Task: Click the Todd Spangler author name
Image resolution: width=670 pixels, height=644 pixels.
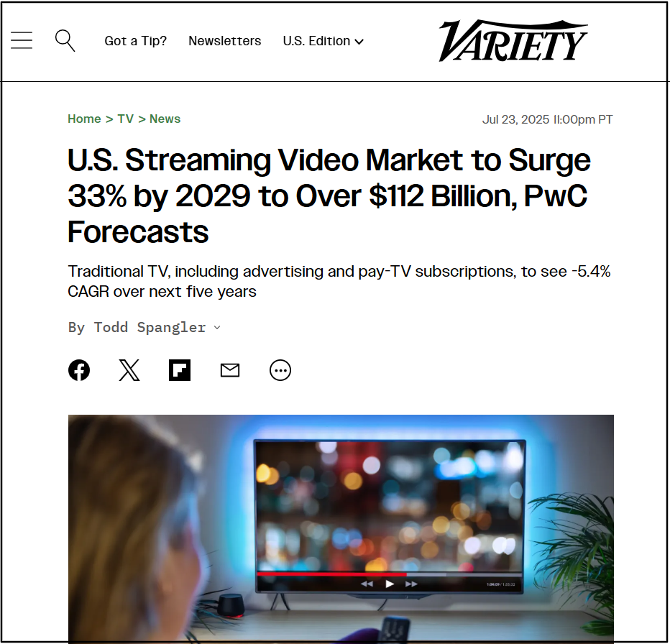Action: click(x=150, y=327)
